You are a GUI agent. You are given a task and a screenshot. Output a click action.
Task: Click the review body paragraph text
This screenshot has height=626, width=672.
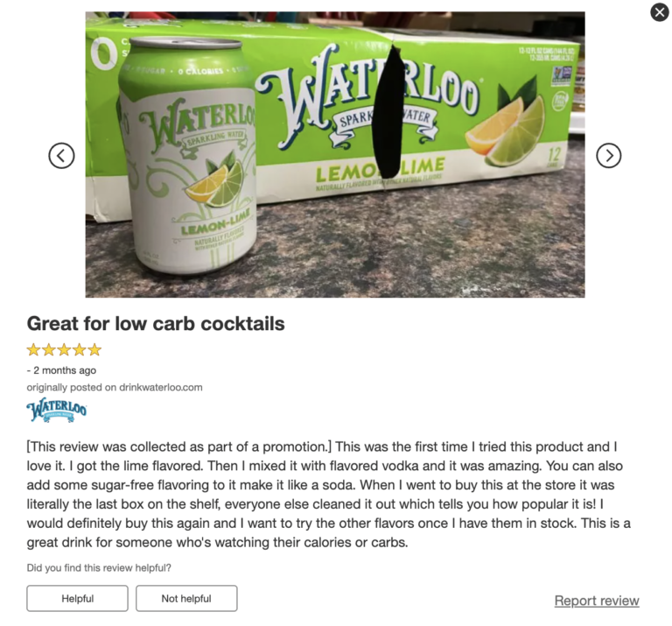coord(329,495)
